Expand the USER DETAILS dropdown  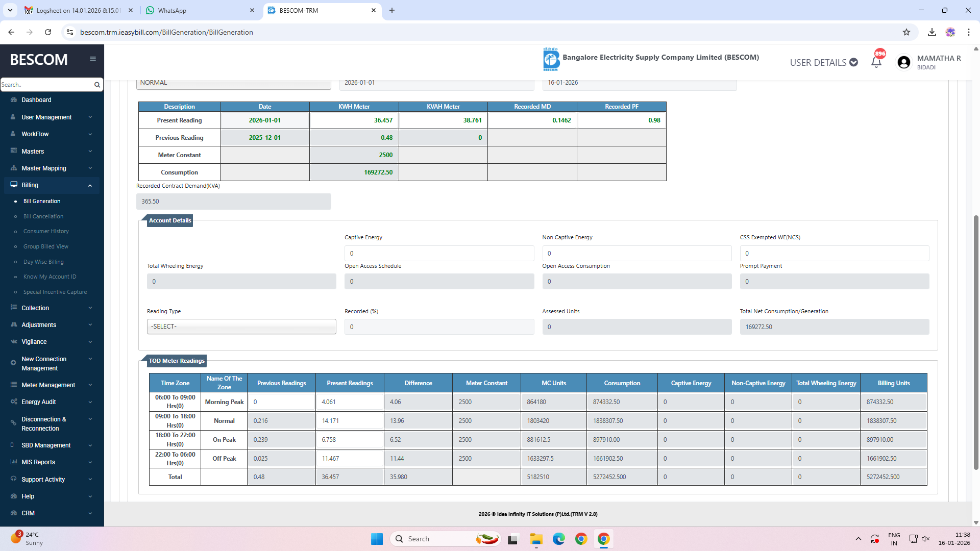(823, 62)
